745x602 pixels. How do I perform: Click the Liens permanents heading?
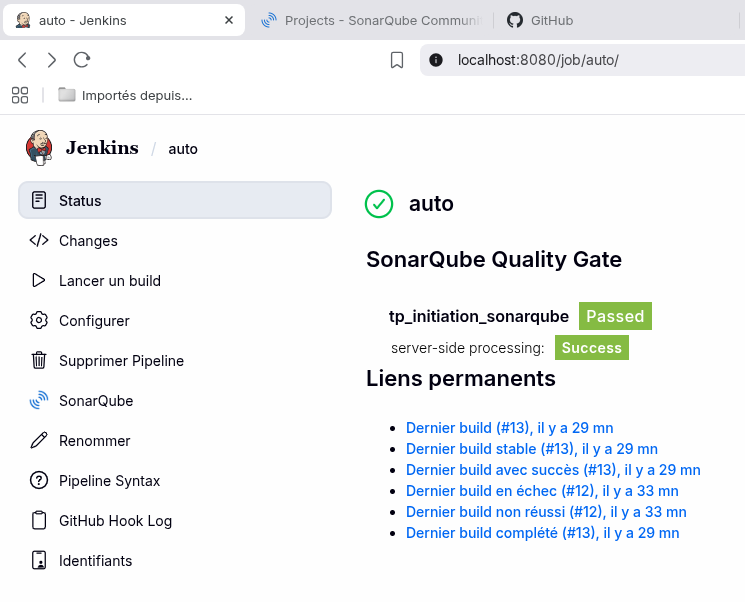pyautogui.click(x=460, y=379)
